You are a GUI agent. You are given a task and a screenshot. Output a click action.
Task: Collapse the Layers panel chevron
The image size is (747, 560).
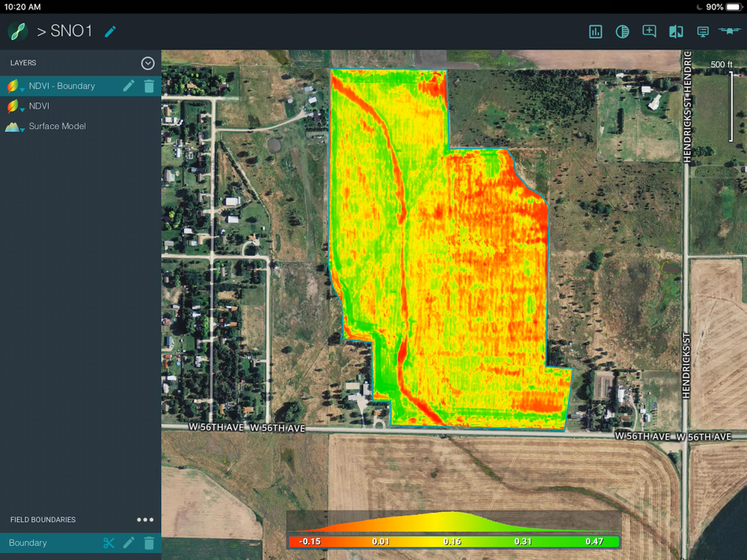coord(148,63)
